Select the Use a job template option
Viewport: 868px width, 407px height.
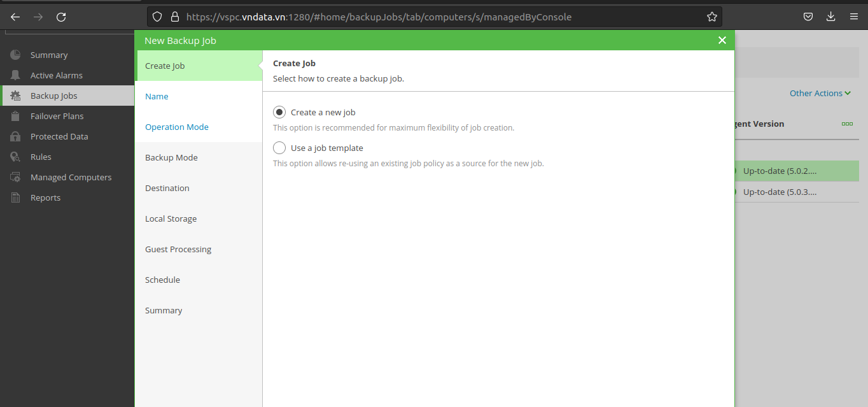point(279,148)
